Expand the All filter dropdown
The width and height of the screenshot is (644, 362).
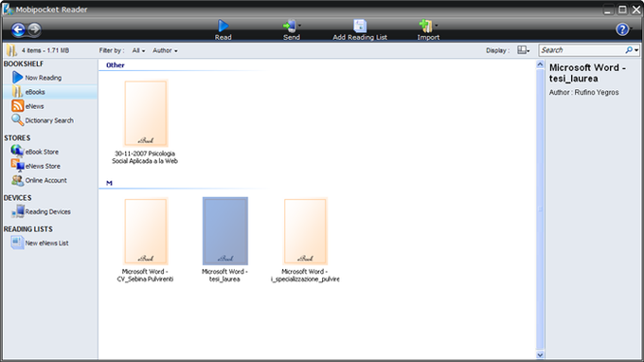[138, 50]
